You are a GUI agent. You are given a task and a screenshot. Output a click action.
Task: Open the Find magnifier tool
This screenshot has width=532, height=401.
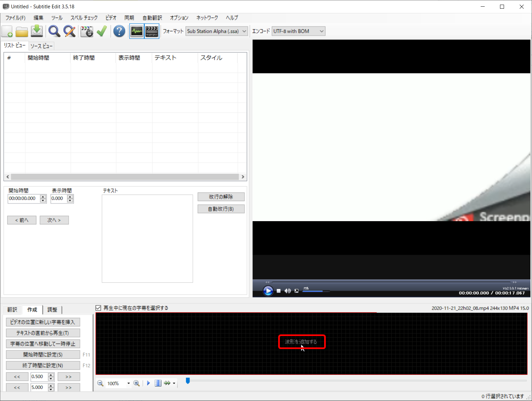pyautogui.click(x=54, y=31)
